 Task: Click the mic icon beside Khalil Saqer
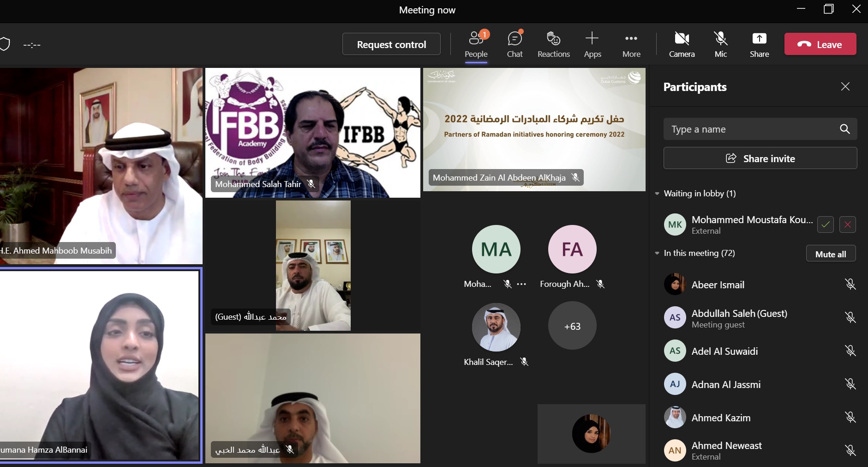[x=524, y=362]
